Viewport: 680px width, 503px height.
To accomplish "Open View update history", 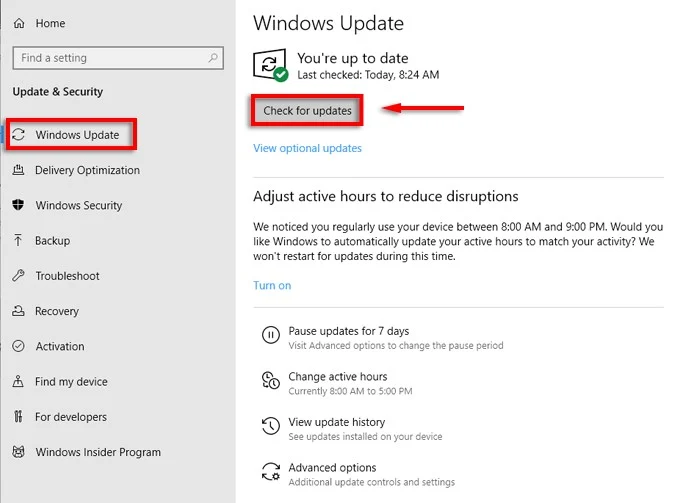I will coord(337,422).
